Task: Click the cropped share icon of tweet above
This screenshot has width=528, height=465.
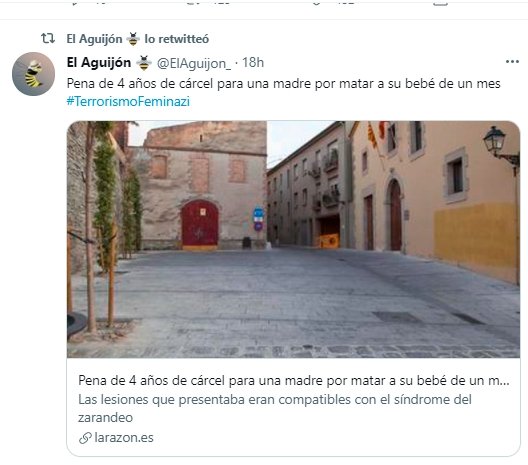Action: (440, 3)
